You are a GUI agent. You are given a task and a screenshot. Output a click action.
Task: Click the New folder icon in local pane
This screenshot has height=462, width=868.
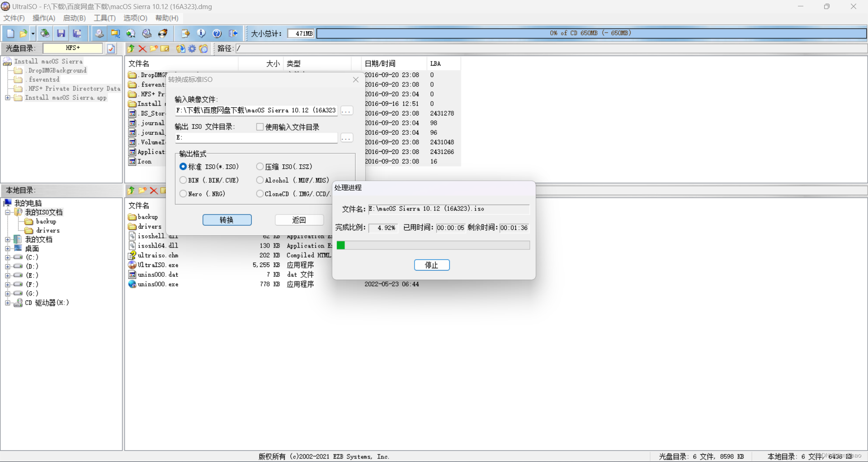pos(142,191)
